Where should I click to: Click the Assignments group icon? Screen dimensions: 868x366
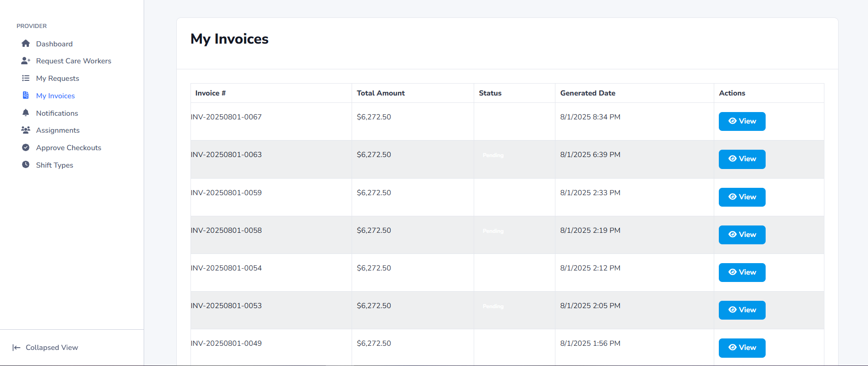click(x=26, y=130)
